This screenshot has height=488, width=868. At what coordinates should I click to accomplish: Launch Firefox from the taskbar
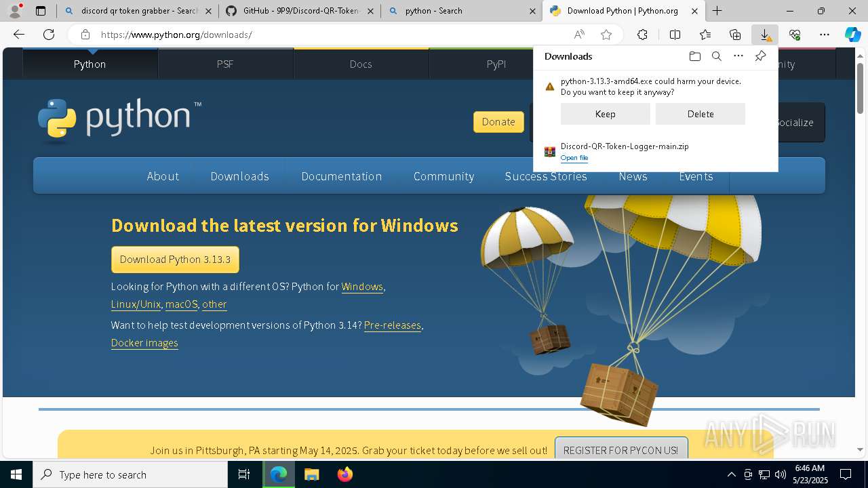pos(345,474)
